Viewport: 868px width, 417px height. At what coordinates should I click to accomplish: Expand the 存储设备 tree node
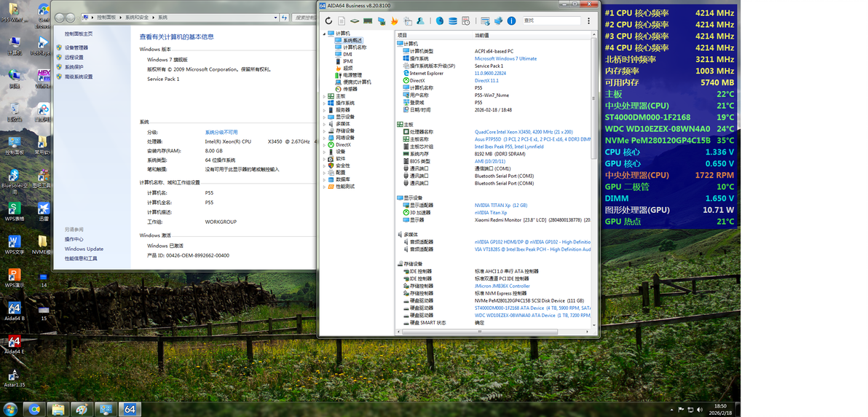point(324,131)
